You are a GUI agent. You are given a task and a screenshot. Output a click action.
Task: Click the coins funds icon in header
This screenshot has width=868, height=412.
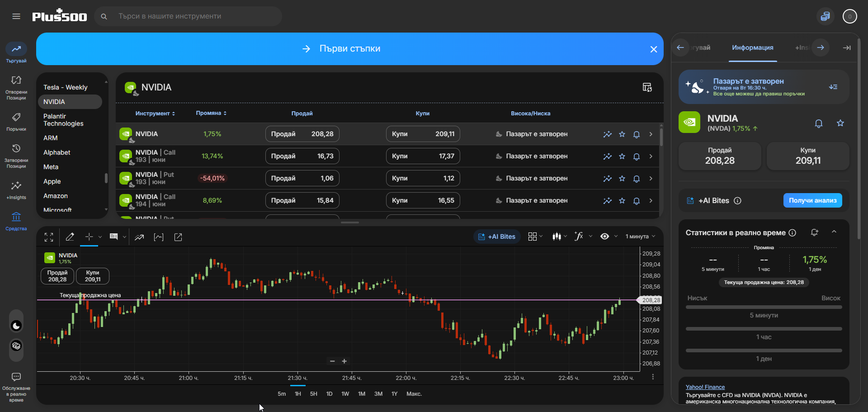click(826, 16)
